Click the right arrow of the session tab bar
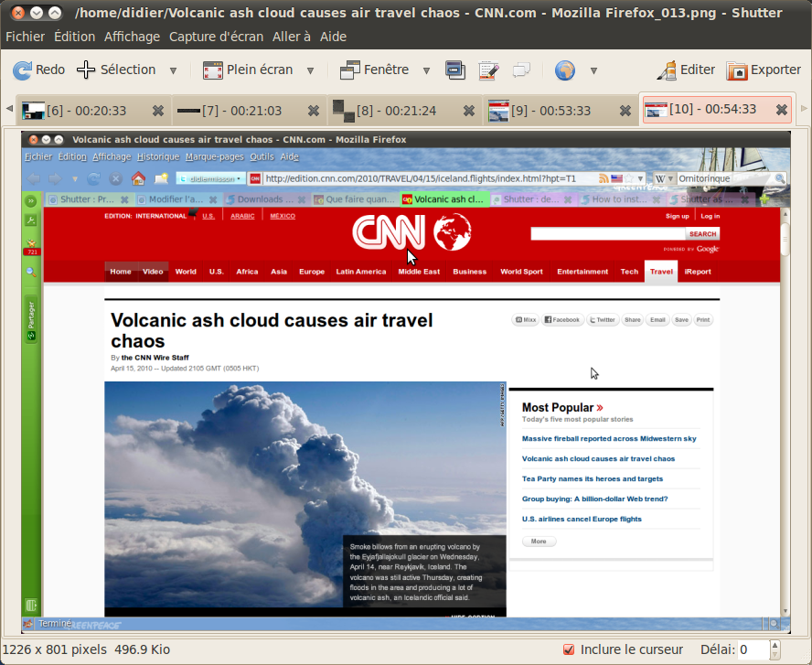812x665 pixels. click(x=804, y=109)
